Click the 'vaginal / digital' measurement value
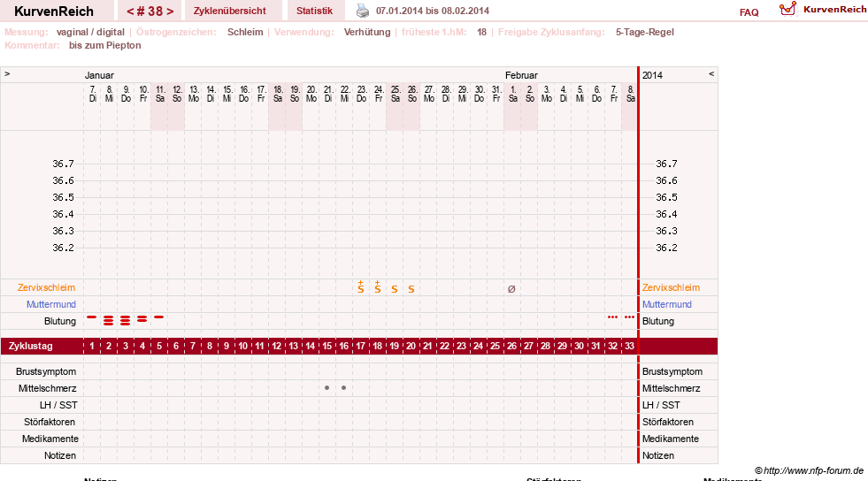Image resolution: width=868 pixels, height=481 pixels. tap(90, 32)
